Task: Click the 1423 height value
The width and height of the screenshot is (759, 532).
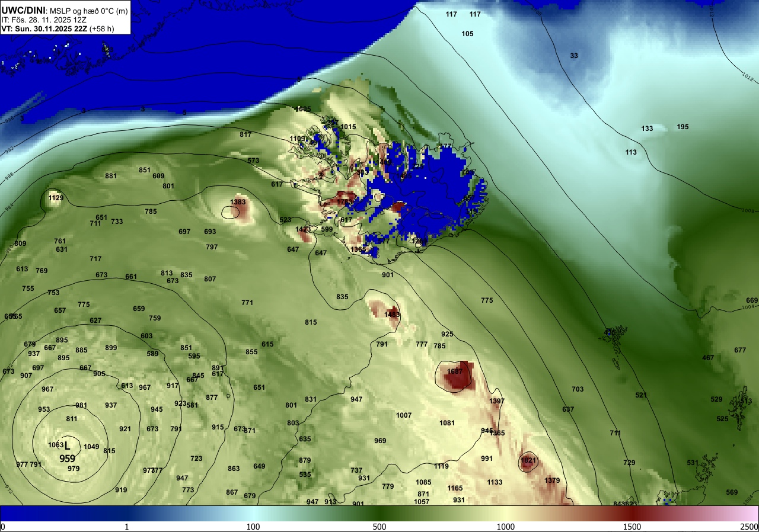Action: (x=303, y=229)
